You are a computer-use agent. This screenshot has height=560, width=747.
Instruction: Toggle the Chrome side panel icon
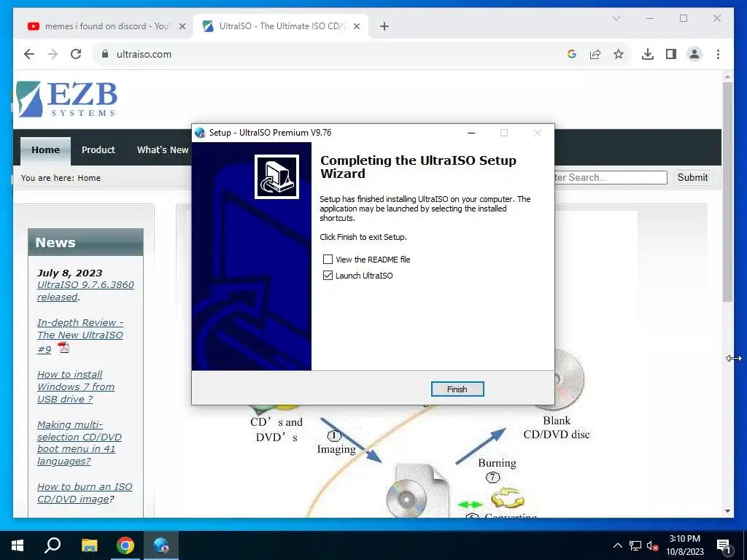(x=671, y=54)
